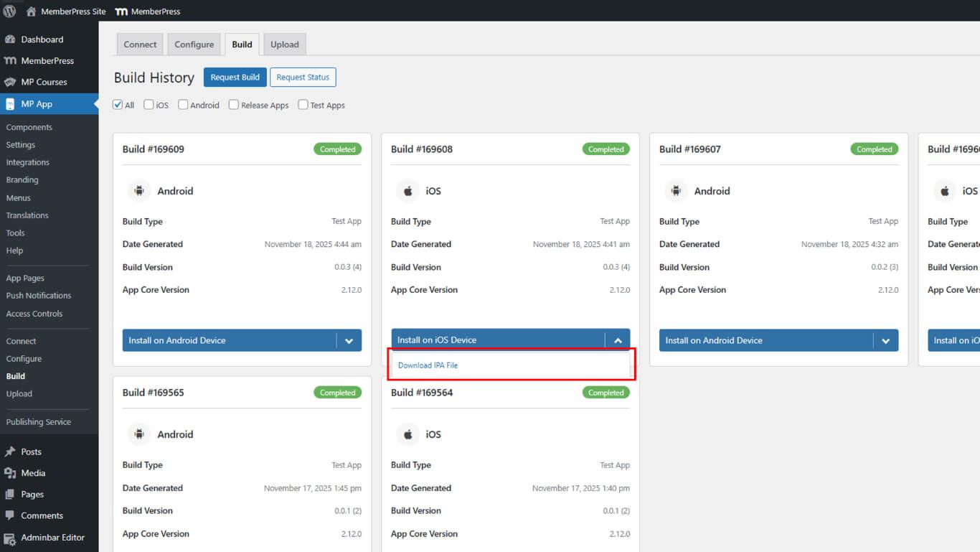Click the Comments bubble icon

10,515
